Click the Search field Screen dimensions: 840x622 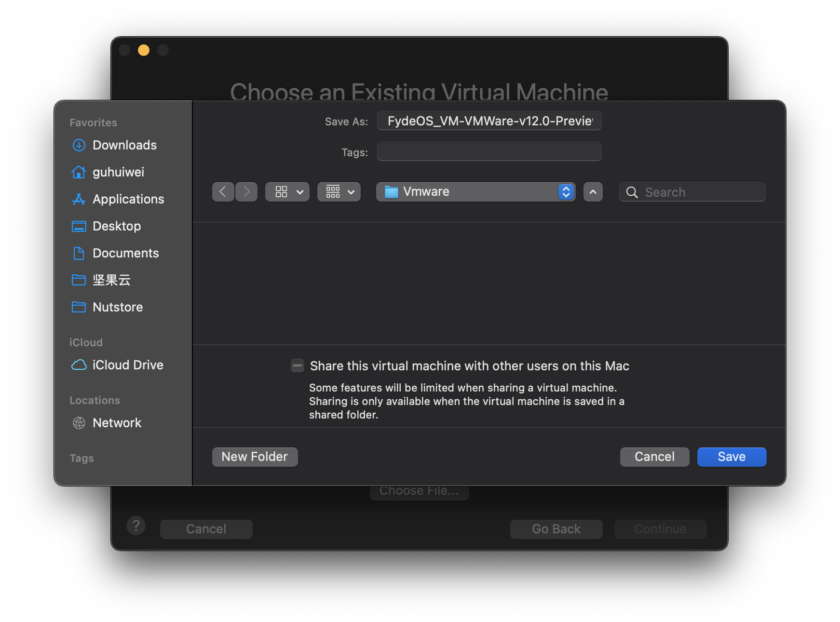click(699, 192)
